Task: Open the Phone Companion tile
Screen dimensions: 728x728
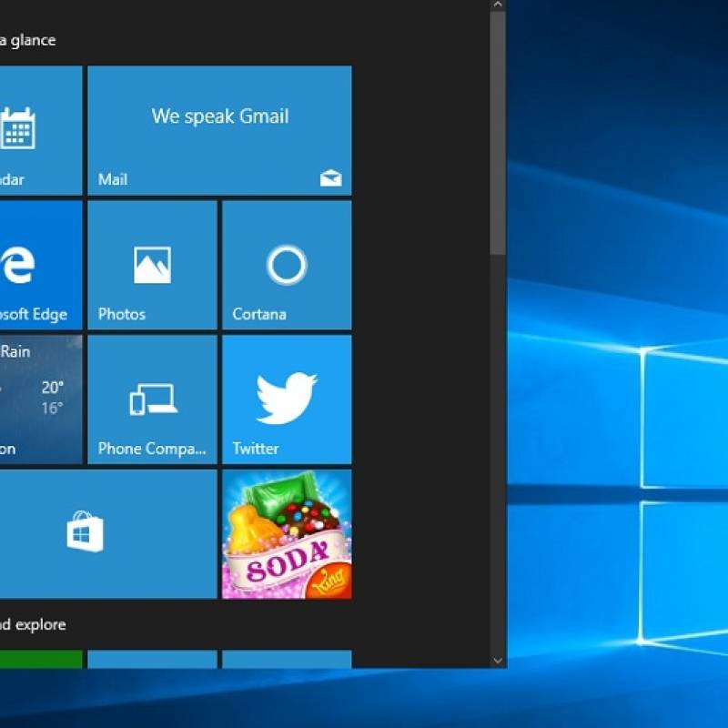Action: point(152,399)
